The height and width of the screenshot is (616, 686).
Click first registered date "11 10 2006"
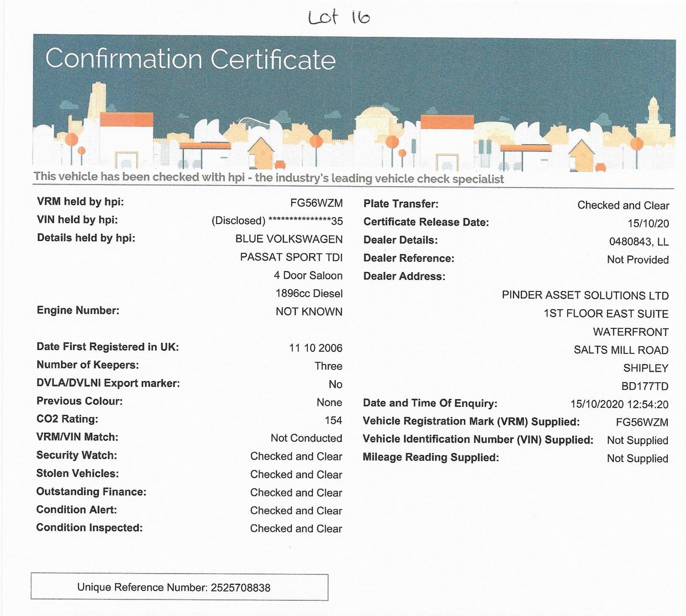315,348
